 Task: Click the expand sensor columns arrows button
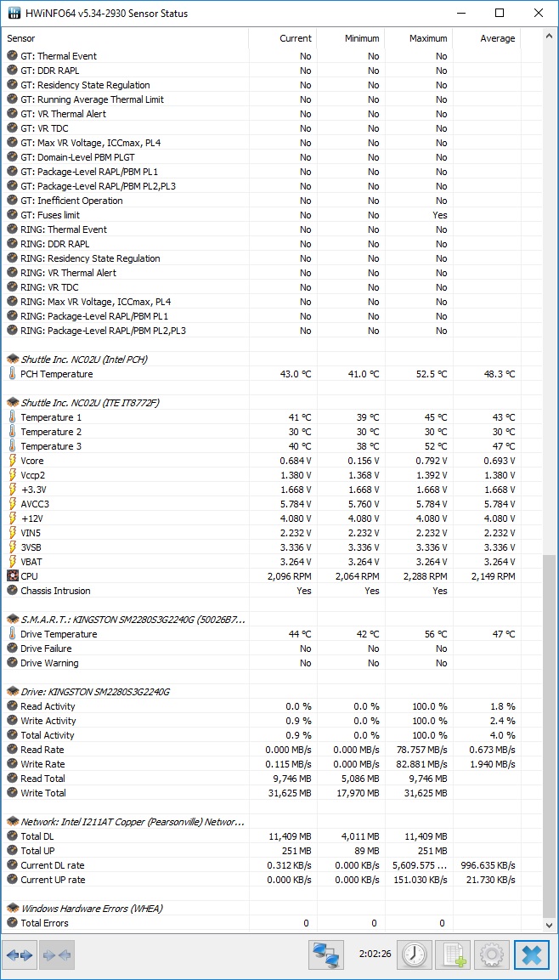click(x=20, y=955)
